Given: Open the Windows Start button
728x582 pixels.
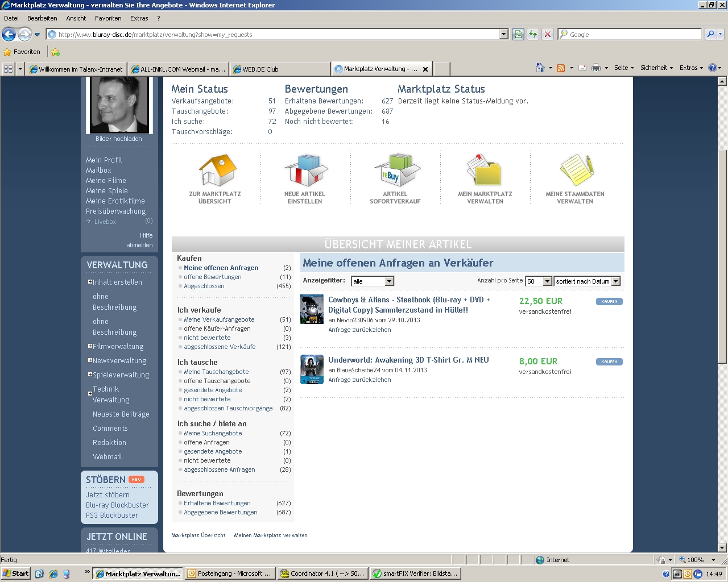Looking at the screenshot, I should pos(16,573).
